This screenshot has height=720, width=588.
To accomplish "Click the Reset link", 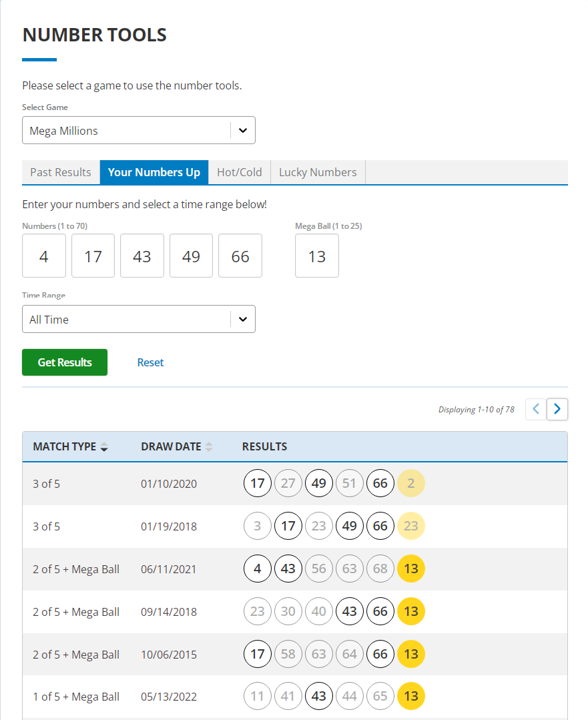I will [x=150, y=362].
